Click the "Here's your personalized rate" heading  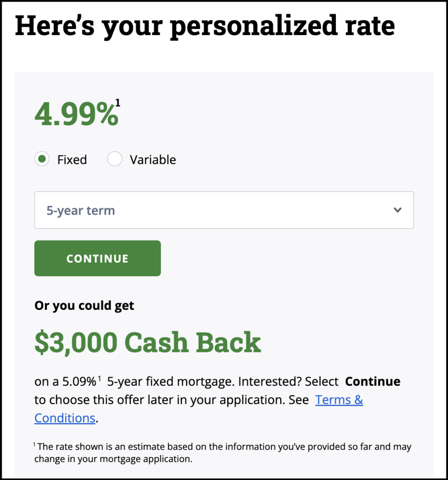(205, 26)
